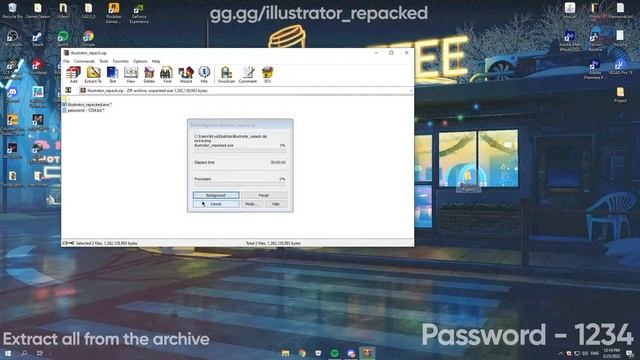
Task: Open the Adobe Premiere Pro desktop shortcut
Action: click(x=595, y=69)
